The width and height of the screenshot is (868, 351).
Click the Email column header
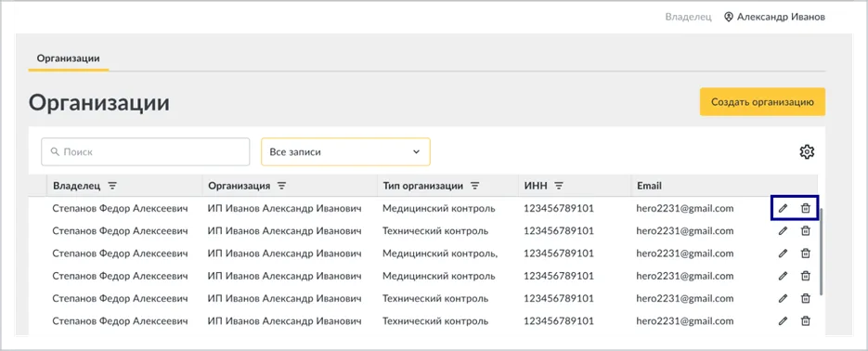click(x=649, y=186)
